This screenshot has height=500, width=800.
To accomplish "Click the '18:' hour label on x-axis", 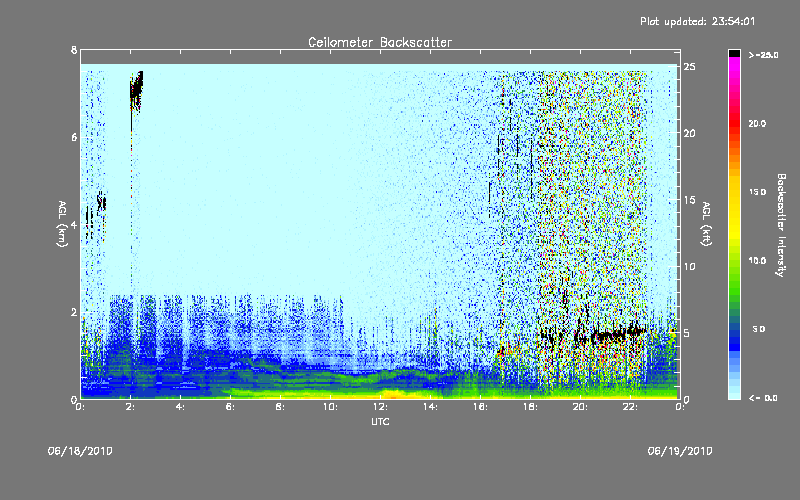I will point(530,407).
